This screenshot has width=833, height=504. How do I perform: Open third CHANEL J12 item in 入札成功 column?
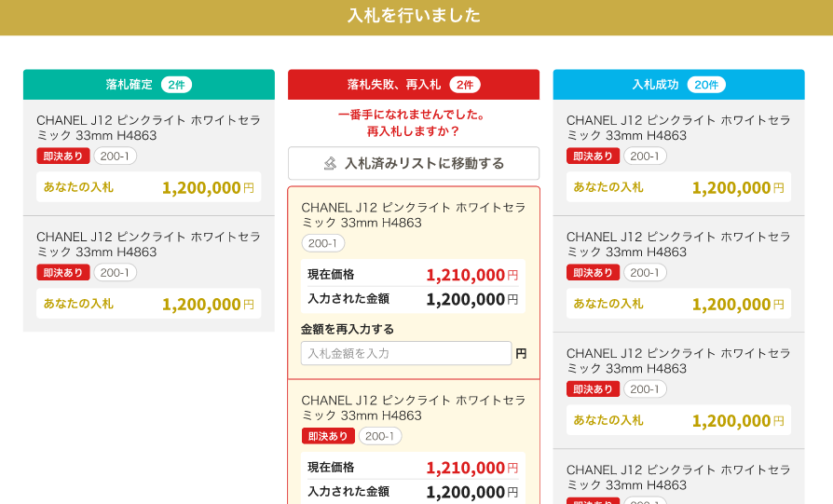pyautogui.click(x=678, y=361)
